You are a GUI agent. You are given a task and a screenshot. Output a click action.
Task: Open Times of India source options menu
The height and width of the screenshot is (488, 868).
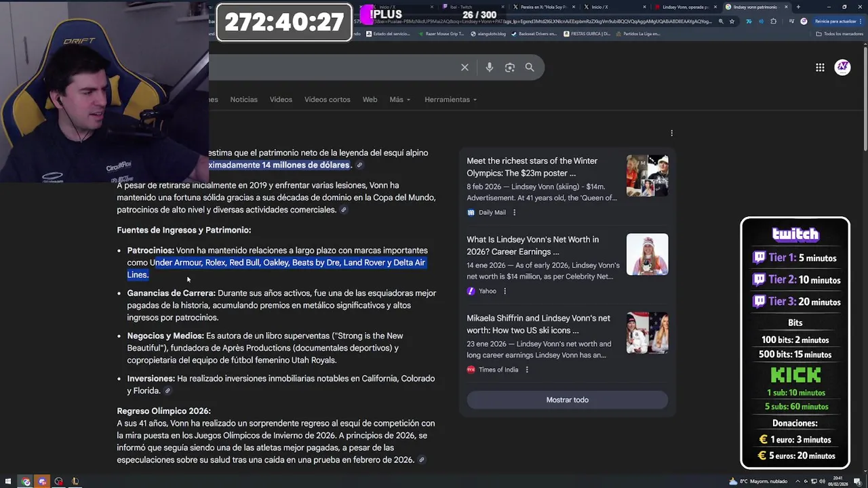527,369
